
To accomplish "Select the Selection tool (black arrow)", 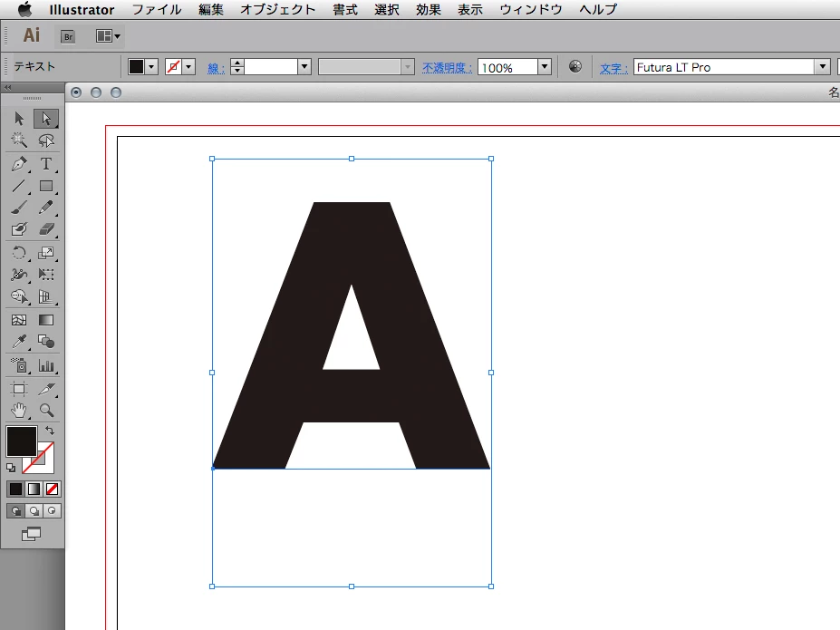I will (19, 118).
